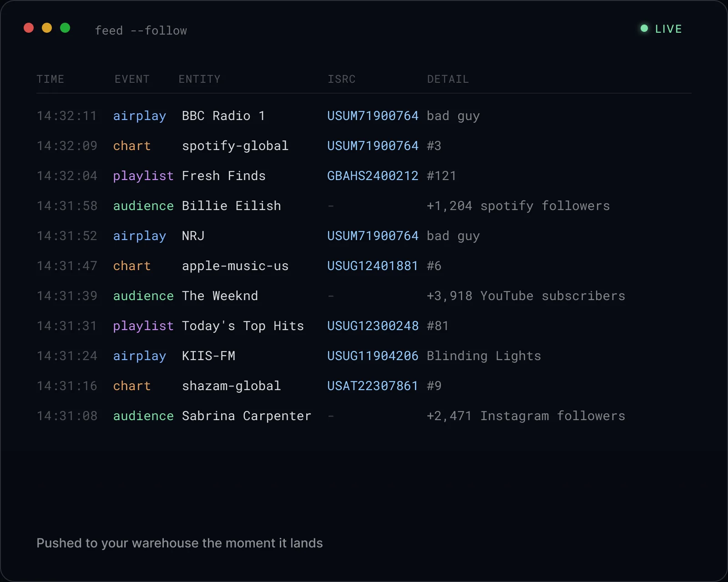Select the Sabrina Carpenter entity
The height and width of the screenshot is (582, 728).
pyautogui.click(x=247, y=416)
